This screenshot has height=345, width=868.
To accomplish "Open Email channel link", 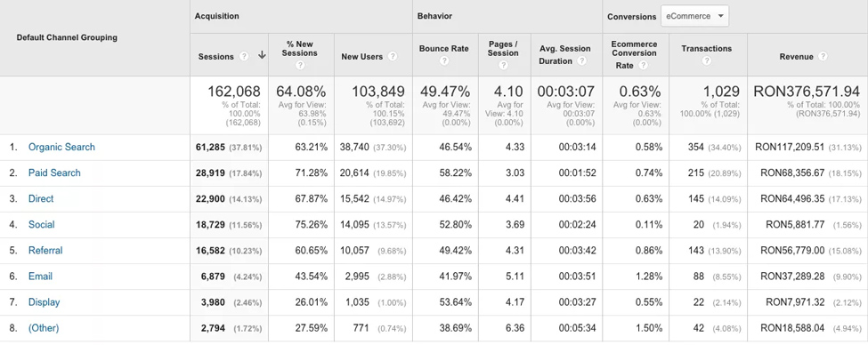I will 40,276.
